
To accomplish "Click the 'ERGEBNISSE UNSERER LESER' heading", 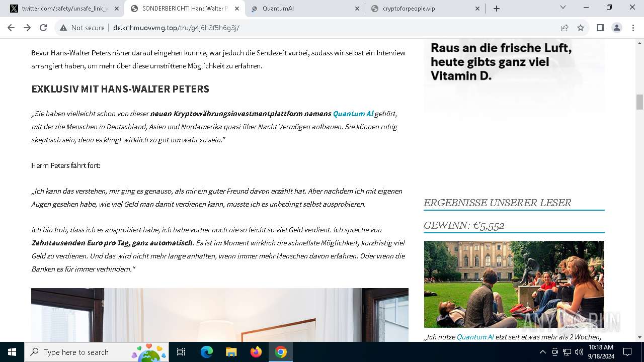I will pyautogui.click(x=497, y=203).
